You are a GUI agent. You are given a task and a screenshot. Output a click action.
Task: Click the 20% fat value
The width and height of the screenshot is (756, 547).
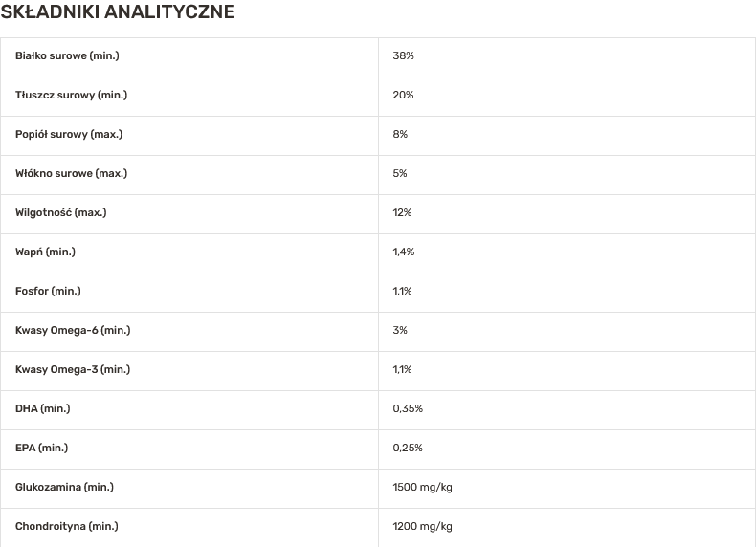pos(403,96)
